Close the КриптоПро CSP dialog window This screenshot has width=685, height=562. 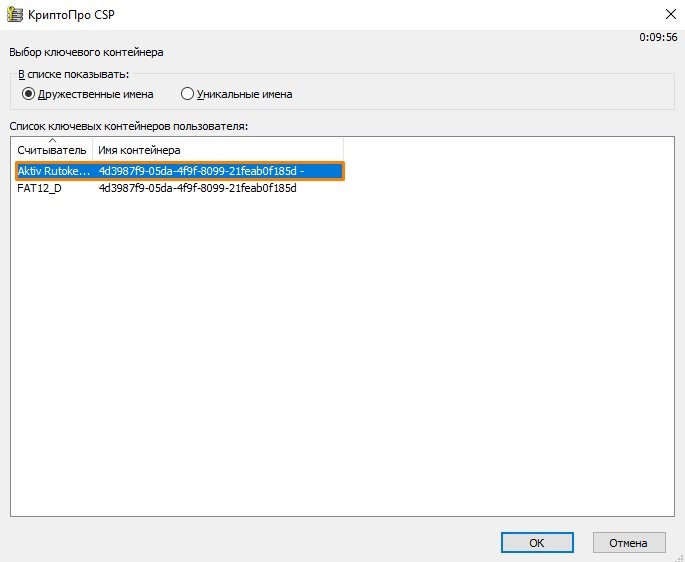point(667,14)
